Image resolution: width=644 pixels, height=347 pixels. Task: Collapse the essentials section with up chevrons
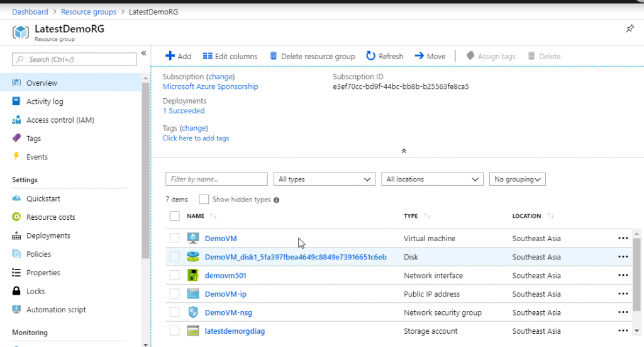coord(404,151)
